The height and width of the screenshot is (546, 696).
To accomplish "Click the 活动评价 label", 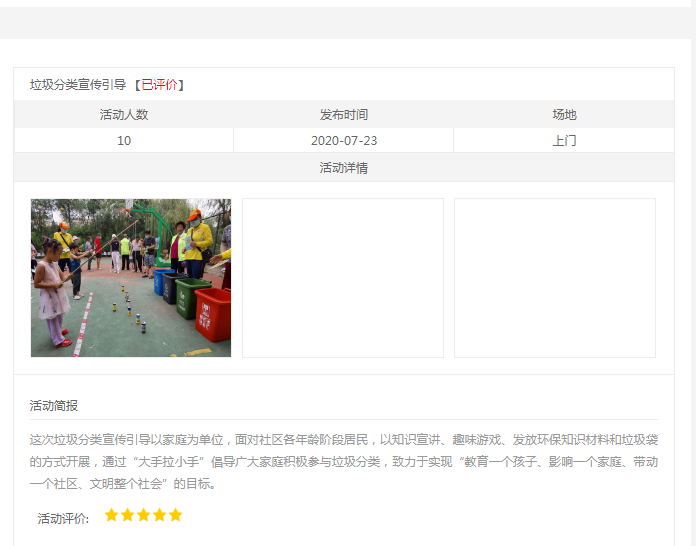I will click(63, 518).
